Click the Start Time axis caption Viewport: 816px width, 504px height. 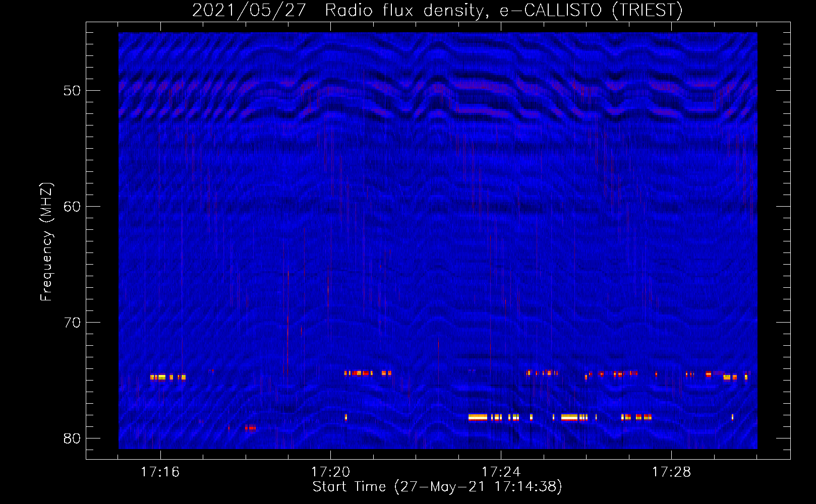[437, 487]
